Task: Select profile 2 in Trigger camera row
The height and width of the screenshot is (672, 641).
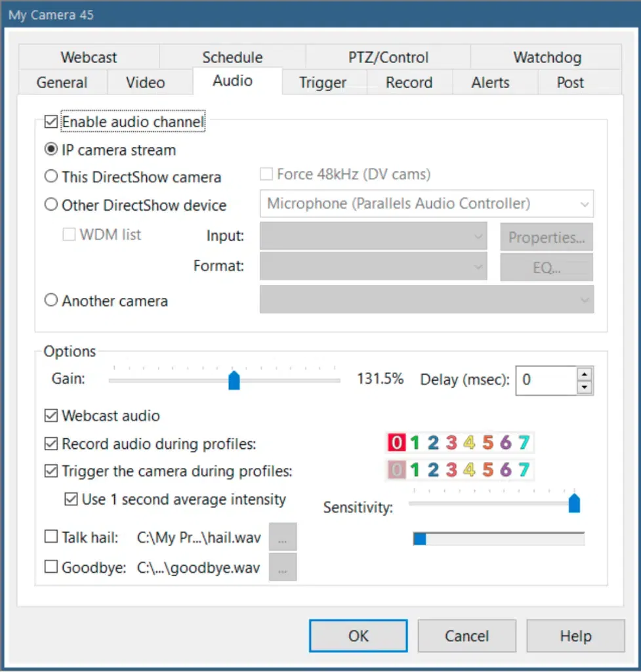Action: (433, 470)
